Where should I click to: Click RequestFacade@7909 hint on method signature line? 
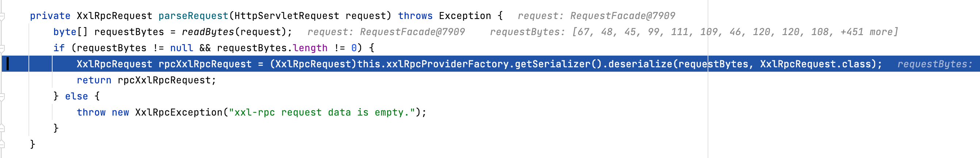pos(623,16)
